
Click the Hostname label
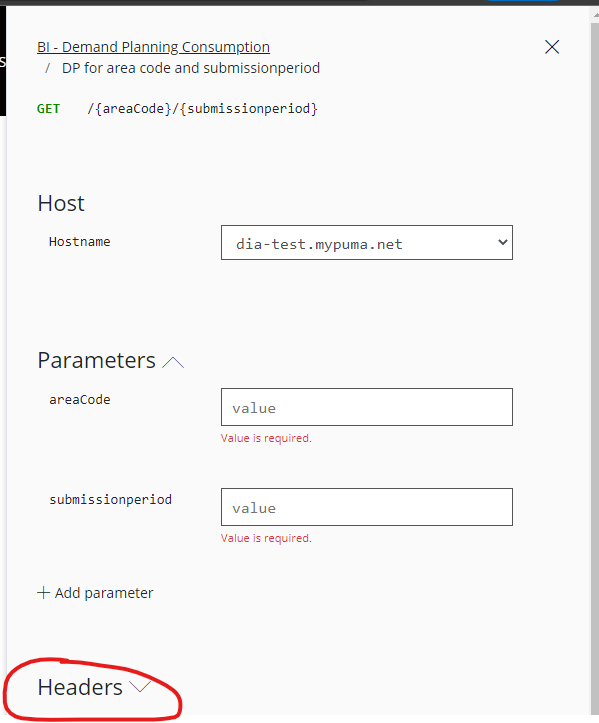pos(80,242)
